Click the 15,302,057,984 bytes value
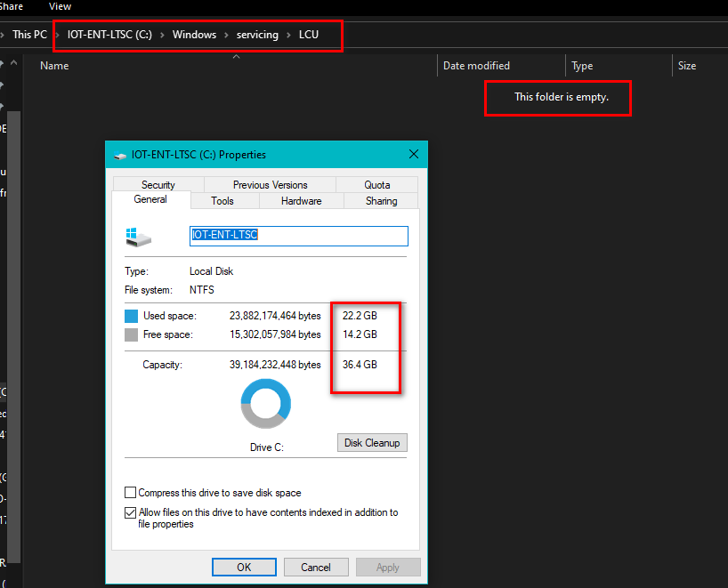 [275, 334]
